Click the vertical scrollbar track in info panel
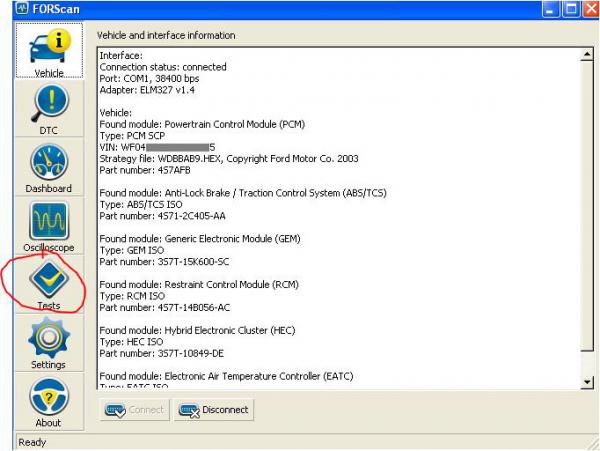The width and height of the screenshot is (600, 451). tap(587, 220)
